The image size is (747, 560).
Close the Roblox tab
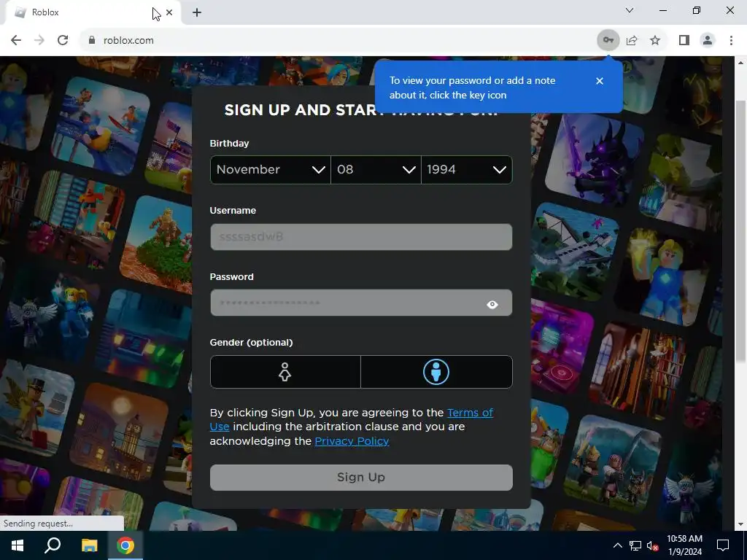click(x=169, y=12)
